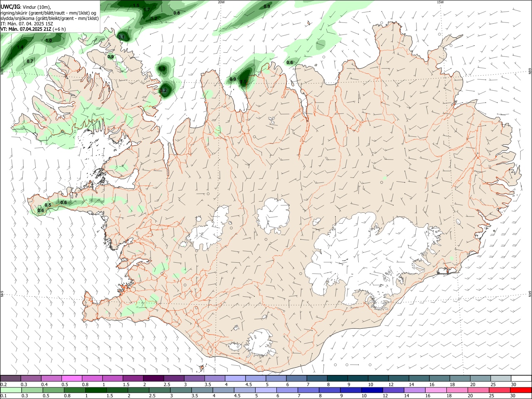The height and width of the screenshot is (399, 532).
Task: Select the 1.4 precipitation value in the northwest corner
Action: point(20,47)
